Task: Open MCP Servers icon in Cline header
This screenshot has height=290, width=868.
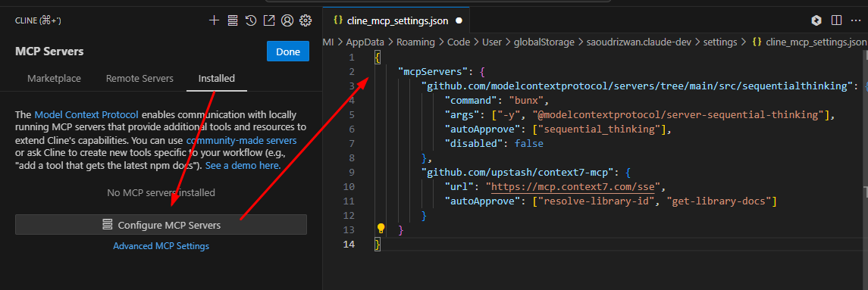Action: [x=233, y=20]
